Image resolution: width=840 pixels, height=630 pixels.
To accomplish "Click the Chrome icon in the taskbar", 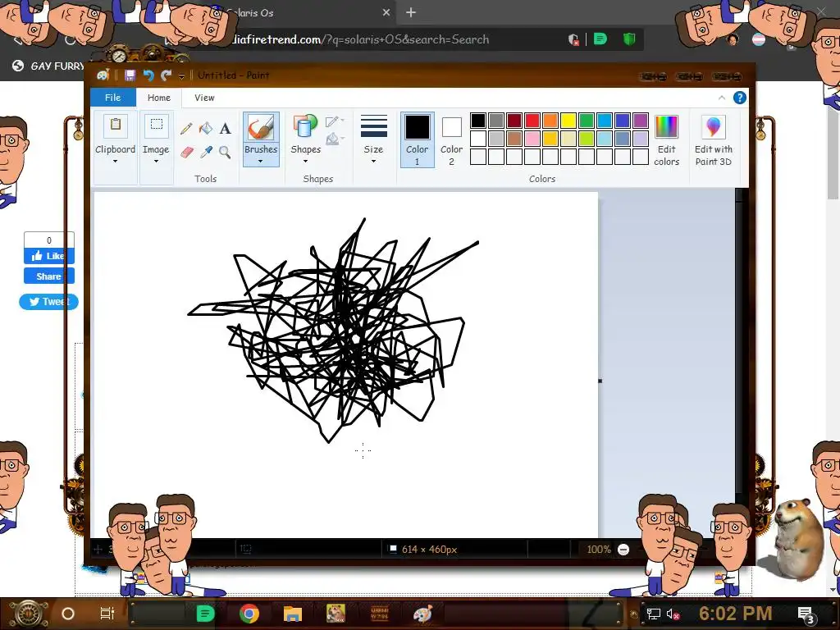I will point(249,614).
